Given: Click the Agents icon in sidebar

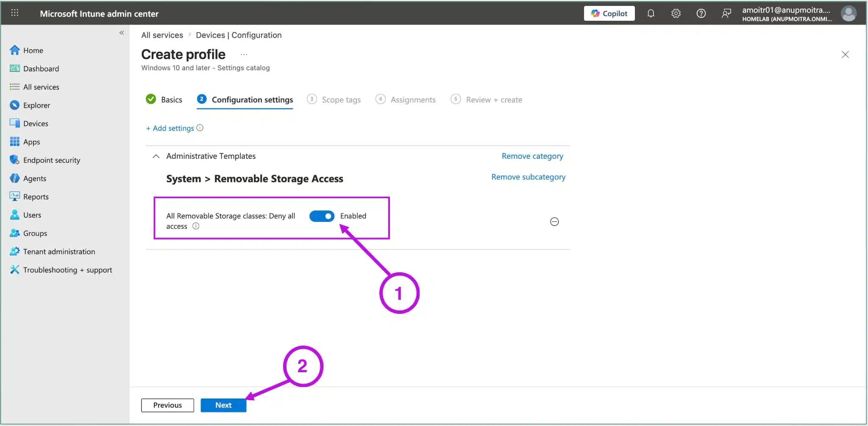Looking at the screenshot, I should (14, 178).
